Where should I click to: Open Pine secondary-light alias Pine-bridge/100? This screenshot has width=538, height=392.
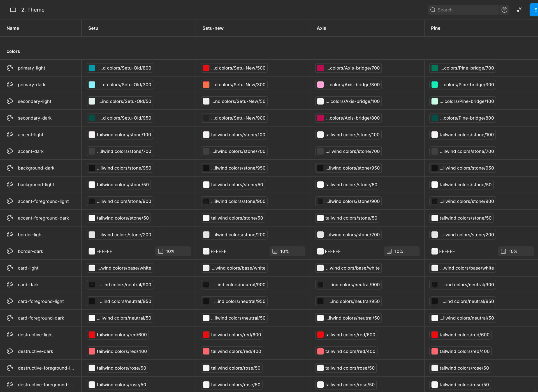pyautogui.click(x=463, y=101)
